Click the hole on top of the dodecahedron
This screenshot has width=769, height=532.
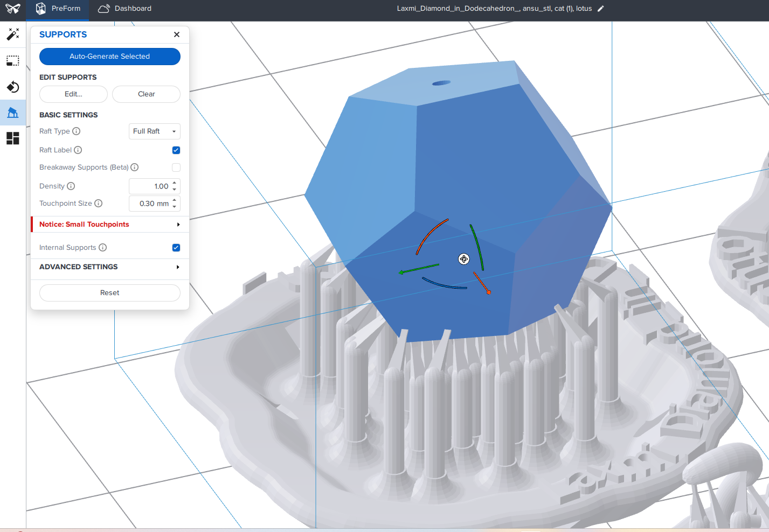point(441,83)
